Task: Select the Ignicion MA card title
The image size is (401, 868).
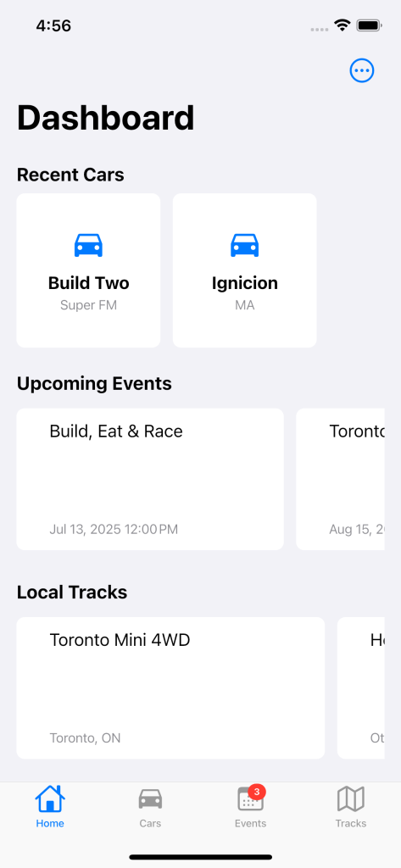Action: pos(245,283)
